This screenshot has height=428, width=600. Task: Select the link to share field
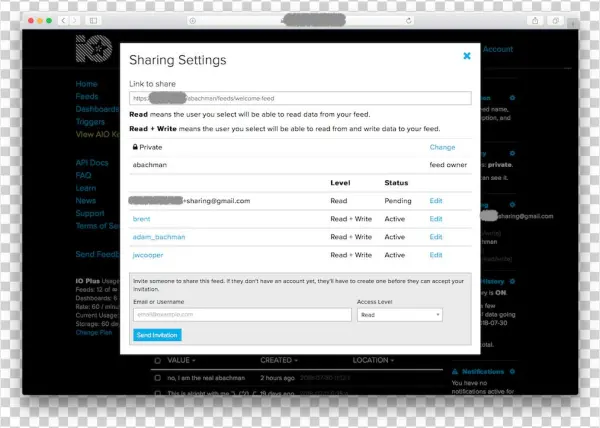point(300,98)
